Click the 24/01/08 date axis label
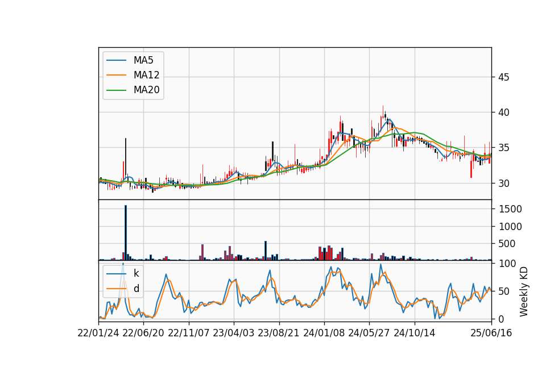 pyautogui.click(x=324, y=333)
